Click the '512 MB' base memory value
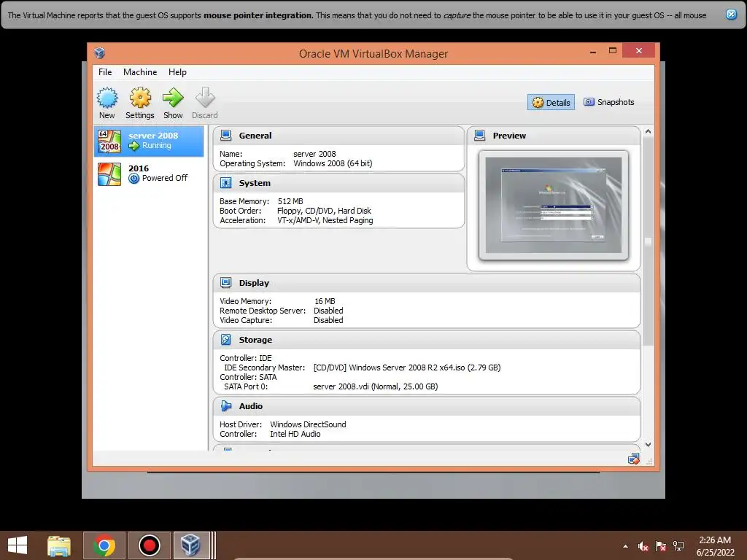Screen dimensions: 747x560 coord(290,201)
